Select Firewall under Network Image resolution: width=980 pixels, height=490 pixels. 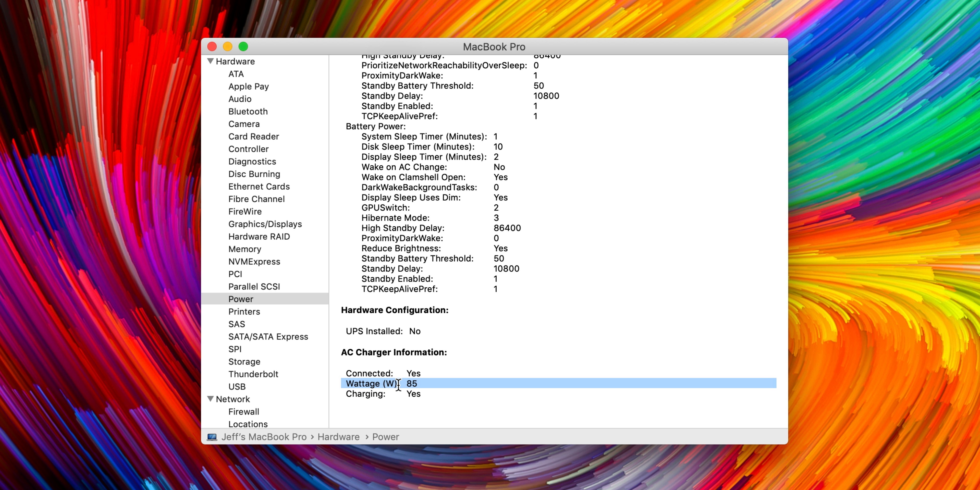(243, 412)
